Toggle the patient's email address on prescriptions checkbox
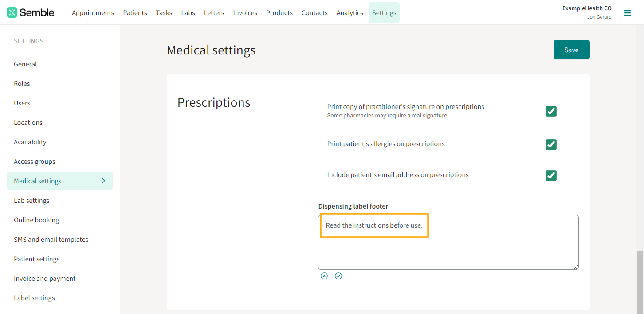The image size is (644, 314). point(551,175)
